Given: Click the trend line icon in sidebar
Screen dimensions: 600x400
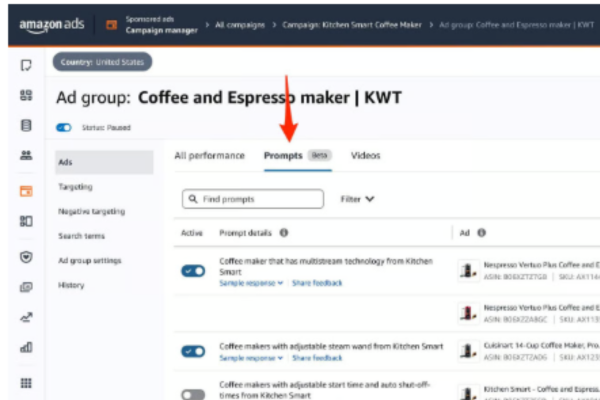Looking at the screenshot, I should tap(26, 317).
